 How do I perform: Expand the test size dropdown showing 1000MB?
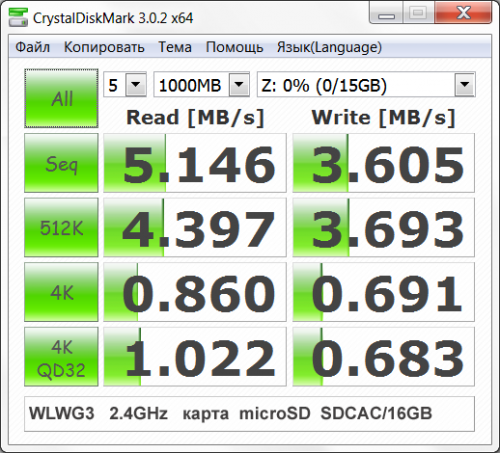[x=239, y=84]
